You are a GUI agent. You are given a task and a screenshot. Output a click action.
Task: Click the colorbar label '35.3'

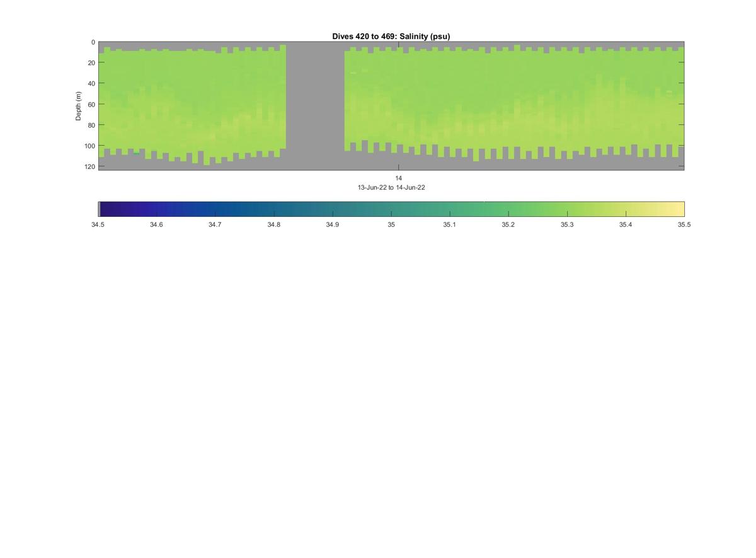tap(567, 224)
